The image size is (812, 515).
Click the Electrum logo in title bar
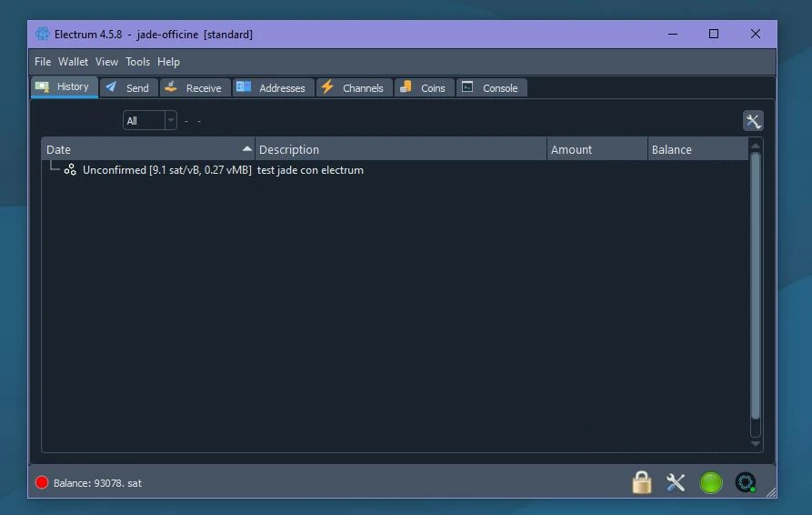43,35
